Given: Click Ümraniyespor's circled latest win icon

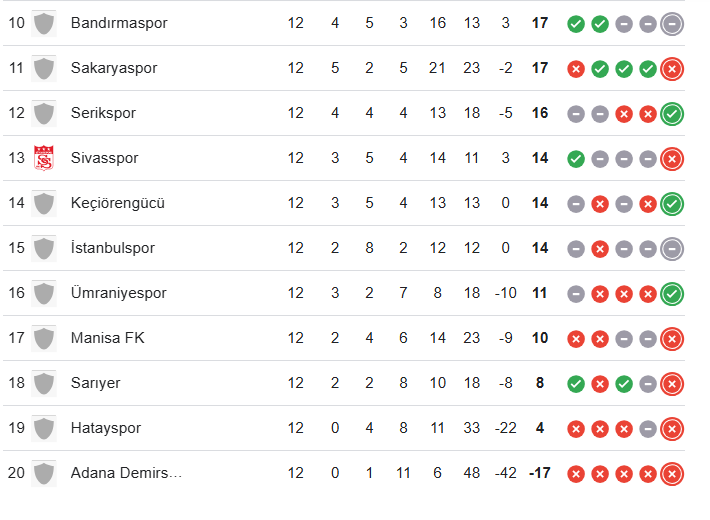Looking at the screenshot, I should click(x=672, y=293).
